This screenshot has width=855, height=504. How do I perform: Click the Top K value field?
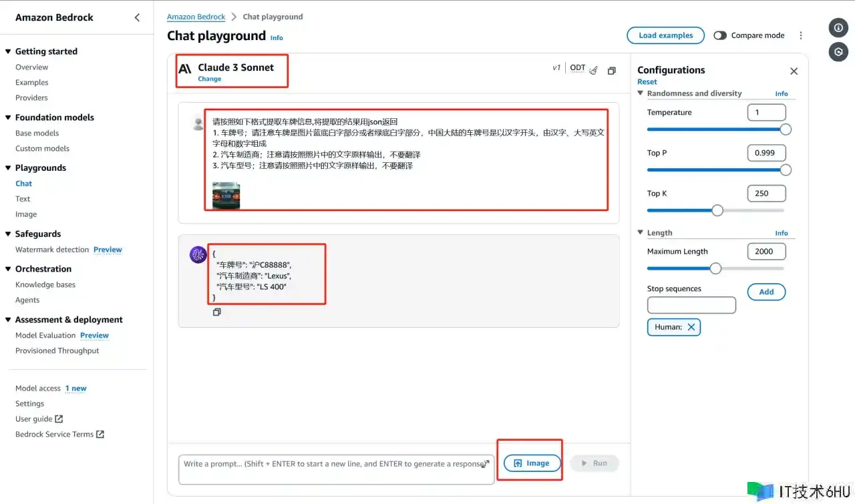(766, 194)
